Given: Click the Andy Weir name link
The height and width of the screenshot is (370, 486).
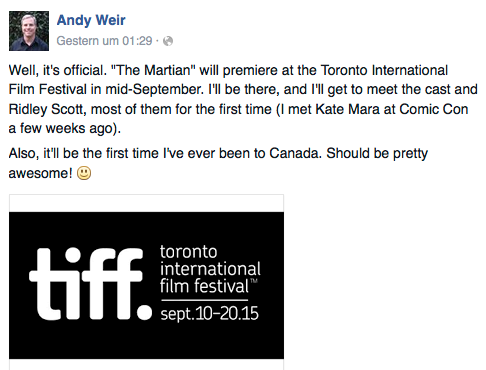Looking at the screenshot, I should coord(91,20).
